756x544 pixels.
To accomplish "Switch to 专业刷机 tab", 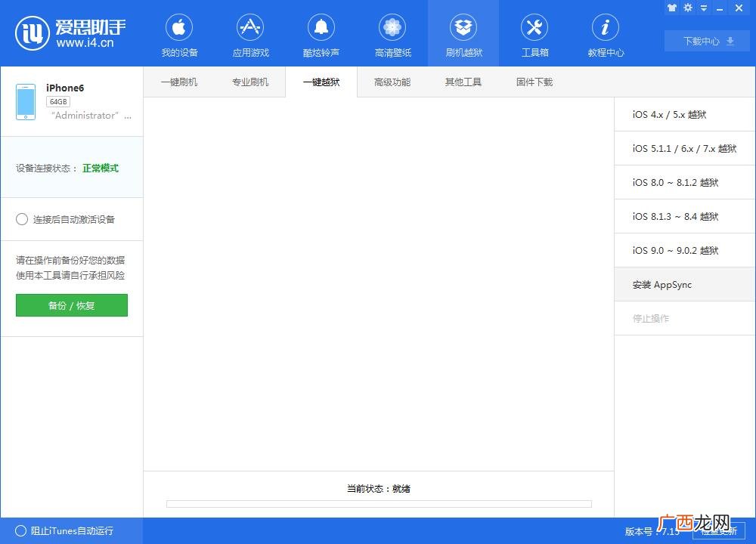I will click(250, 82).
